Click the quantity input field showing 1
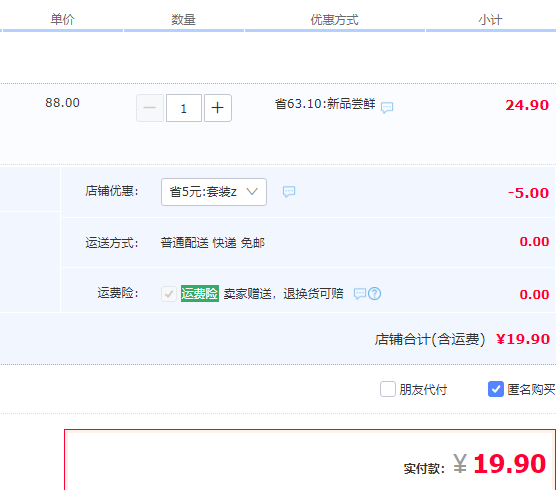Screen dimensions: 556x490 (x=184, y=108)
